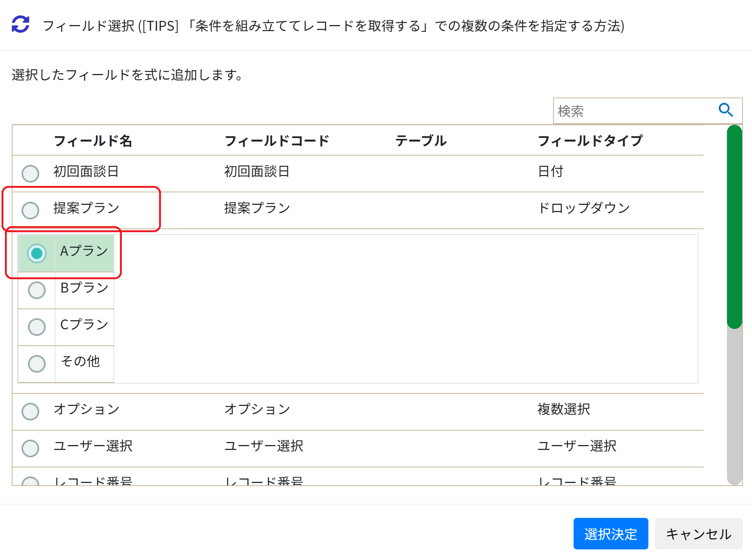
Task: Choose the Bプラン radio option
Action: (x=37, y=290)
